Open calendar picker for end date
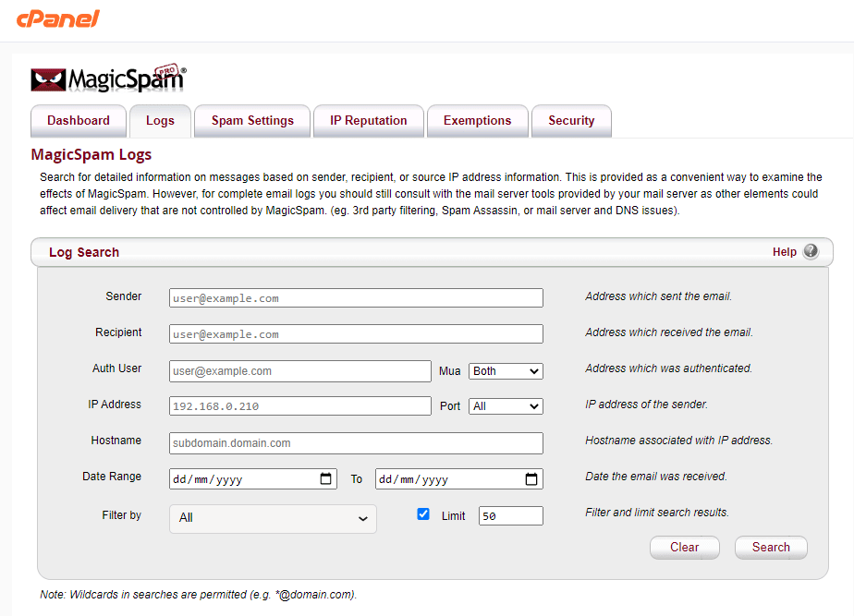Screen dimensions: 854x616 [x=531, y=479]
